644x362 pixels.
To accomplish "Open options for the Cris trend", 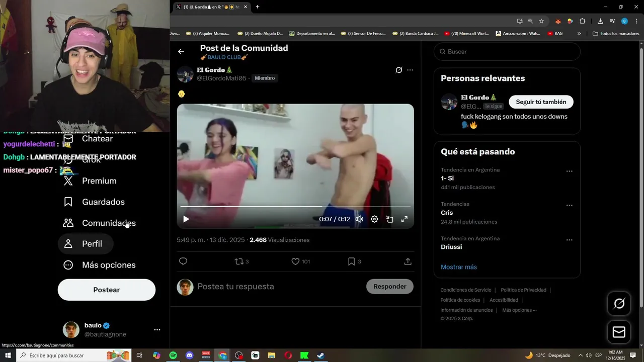I will pos(569,206).
